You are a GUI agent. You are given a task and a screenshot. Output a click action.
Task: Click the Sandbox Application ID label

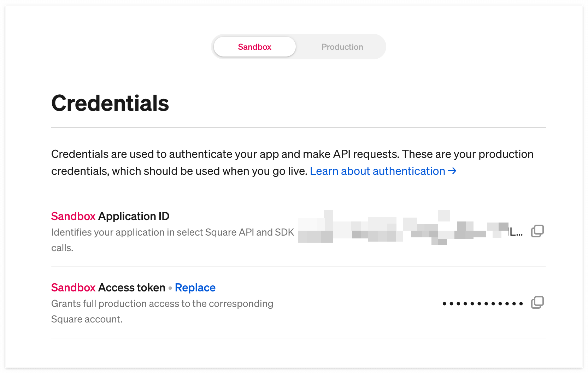(x=110, y=216)
